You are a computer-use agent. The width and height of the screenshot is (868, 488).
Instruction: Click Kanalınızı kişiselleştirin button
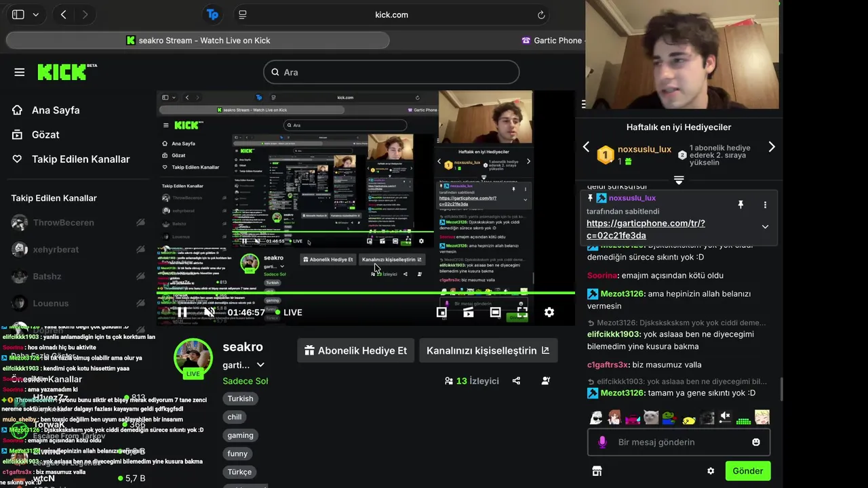[488, 350]
